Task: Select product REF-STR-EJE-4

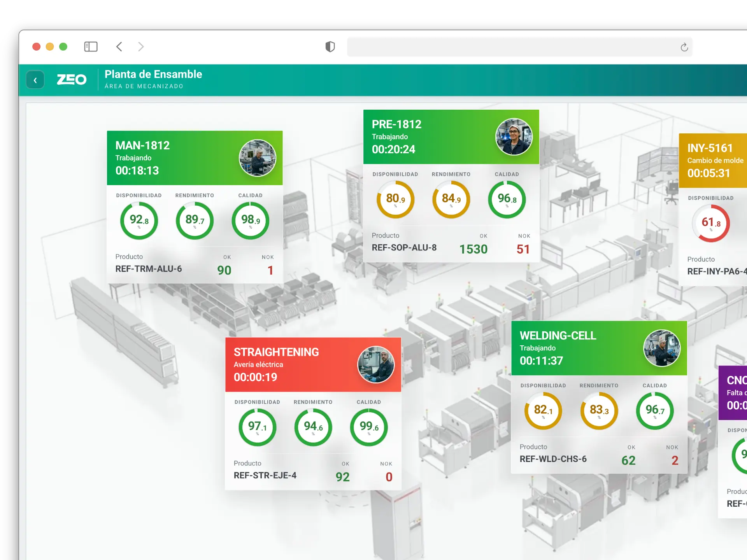Action: click(265, 476)
